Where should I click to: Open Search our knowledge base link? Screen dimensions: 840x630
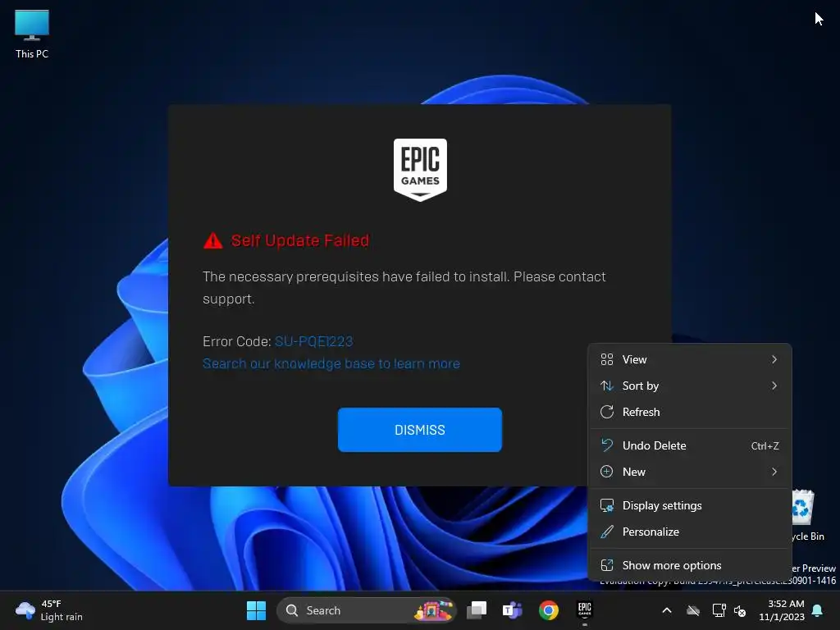[x=331, y=363]
